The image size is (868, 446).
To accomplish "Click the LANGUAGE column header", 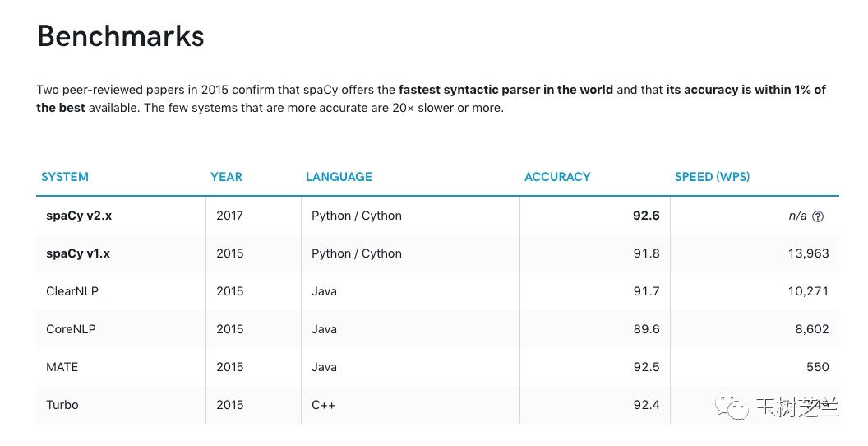I will coord(339,177).
